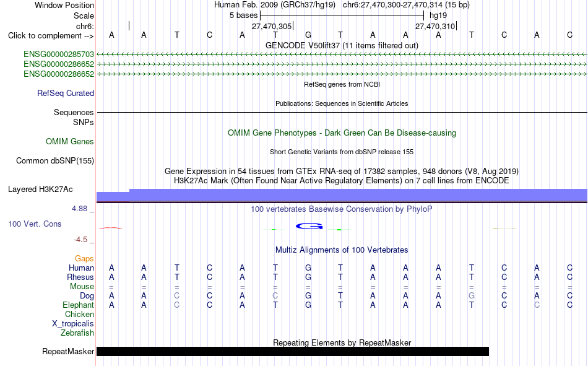
Task: Open the GTEx Gene Expression track title
Action: (x=342, y=171)
